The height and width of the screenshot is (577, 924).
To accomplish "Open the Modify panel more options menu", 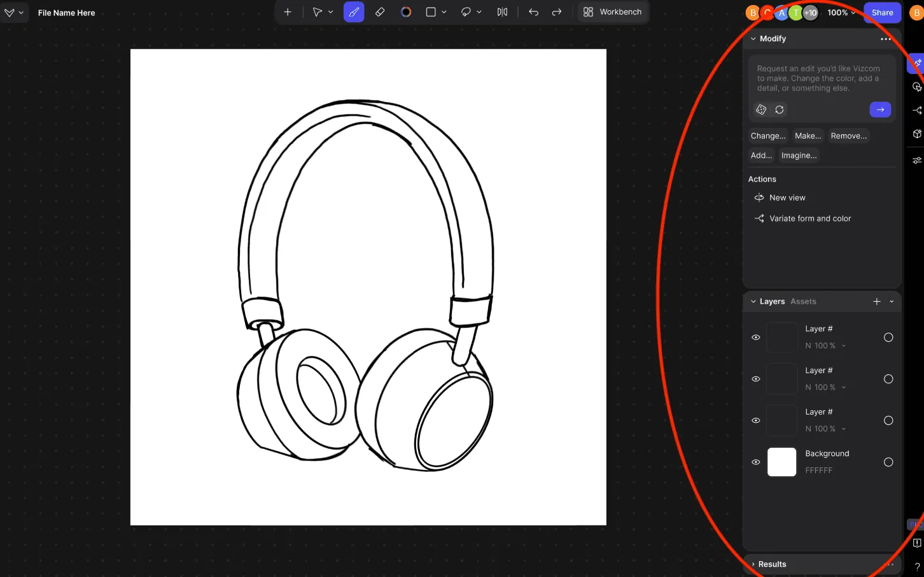I will click(x=886, y=39).
